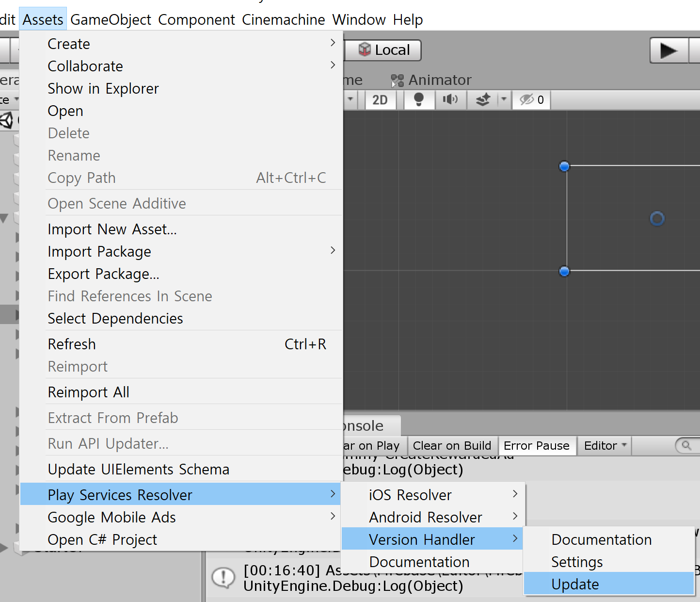700x602 pixels.
Task: Open the Help menu
Action: click(408, 20)
